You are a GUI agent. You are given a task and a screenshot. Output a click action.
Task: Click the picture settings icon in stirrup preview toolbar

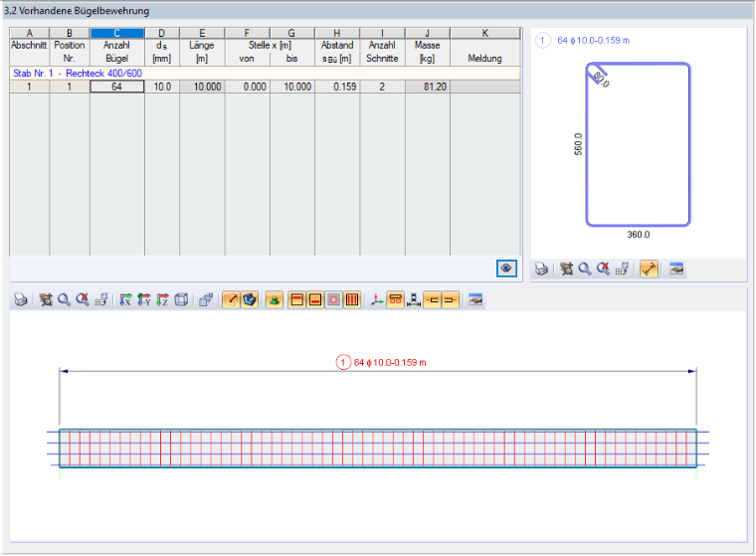coord(676,269)
